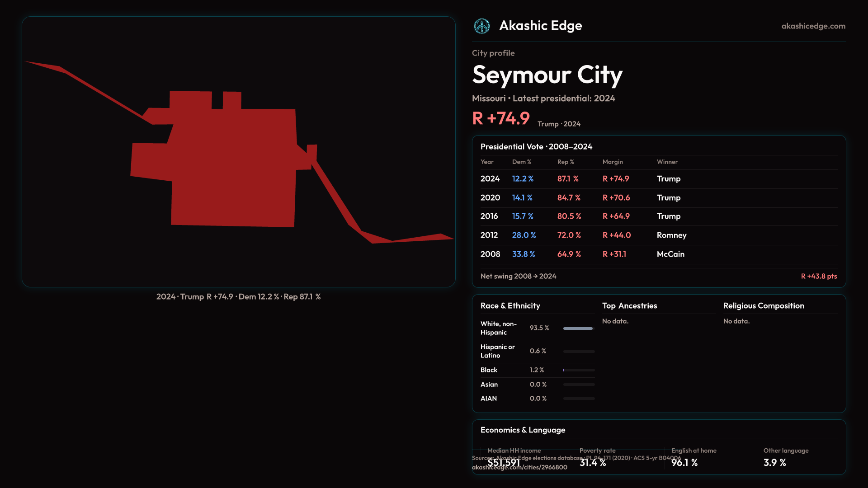
Task: Click the Rep % column header
Action: 565,162
